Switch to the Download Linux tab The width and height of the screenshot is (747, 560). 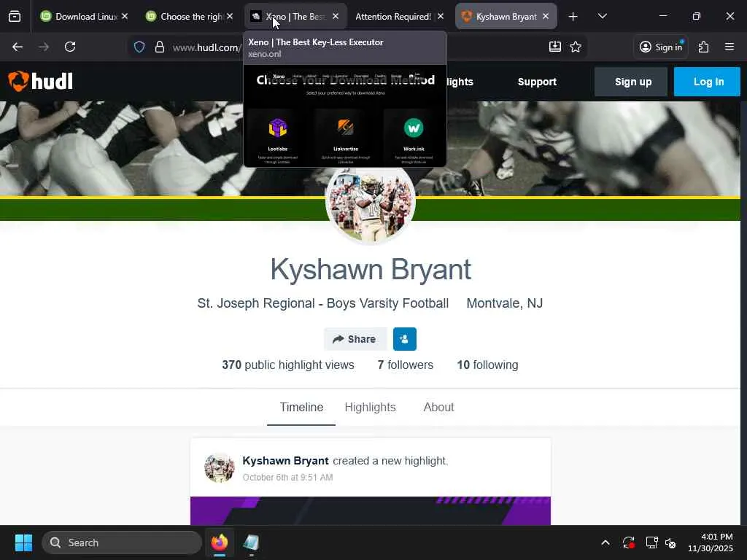click(x=85, y=16)
